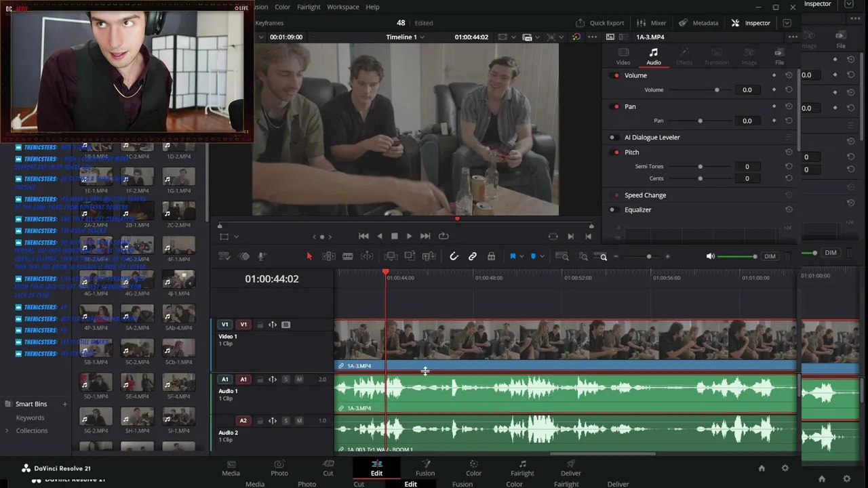This screenshot has height=488, width=868.
Task: Open the Workspace menu
Action: 342,7
